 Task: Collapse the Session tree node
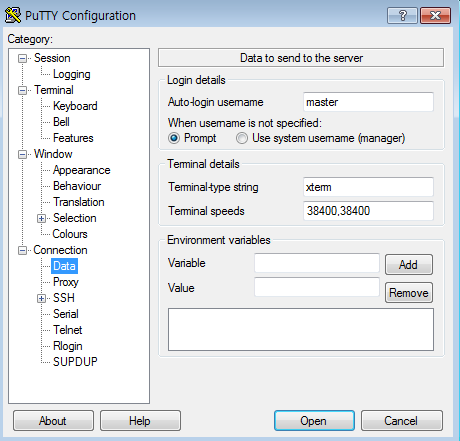click(22, 58)
